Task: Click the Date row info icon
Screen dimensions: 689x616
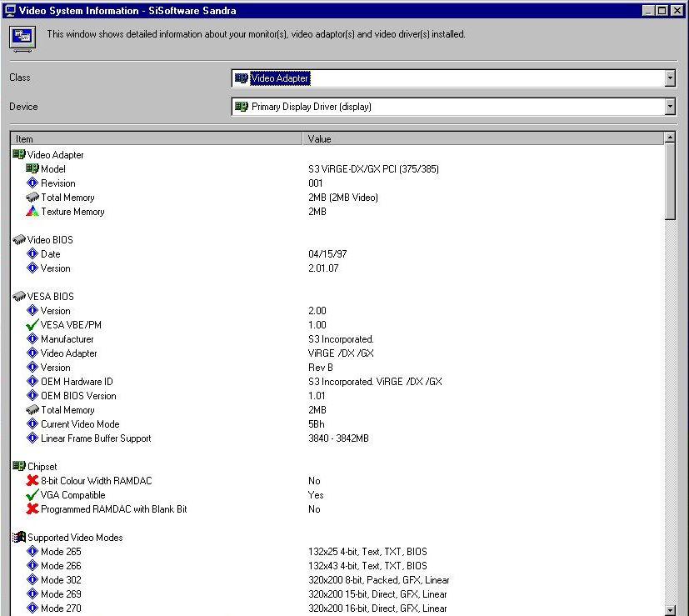Action: pos(32,253)
